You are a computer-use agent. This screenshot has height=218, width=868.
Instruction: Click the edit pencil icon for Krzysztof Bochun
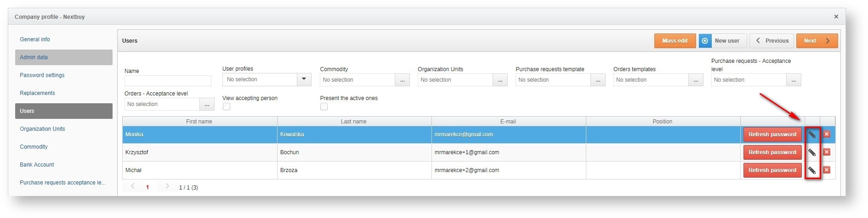812,152
